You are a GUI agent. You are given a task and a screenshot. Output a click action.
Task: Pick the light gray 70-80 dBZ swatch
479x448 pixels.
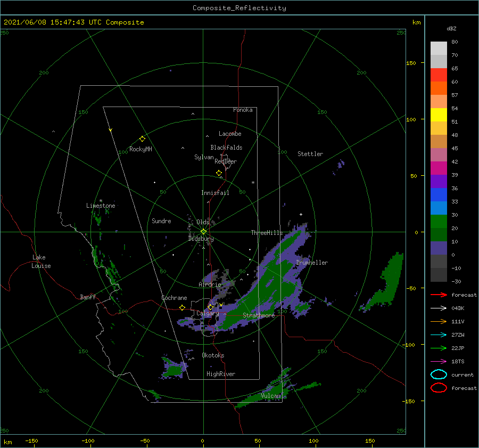pos(439,48)
